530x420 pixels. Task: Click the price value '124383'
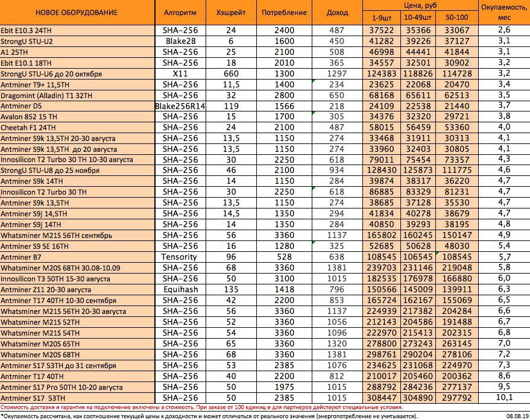pos(382,74)
